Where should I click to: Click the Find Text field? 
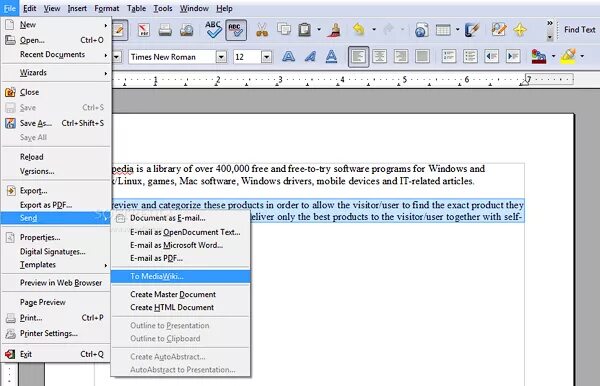click(x=579, y=29)
